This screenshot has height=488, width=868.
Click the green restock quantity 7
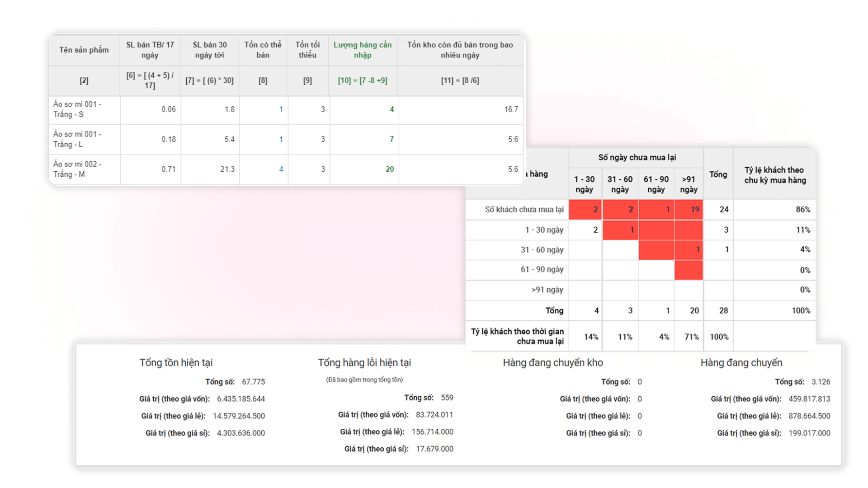(x=392, y=139)
